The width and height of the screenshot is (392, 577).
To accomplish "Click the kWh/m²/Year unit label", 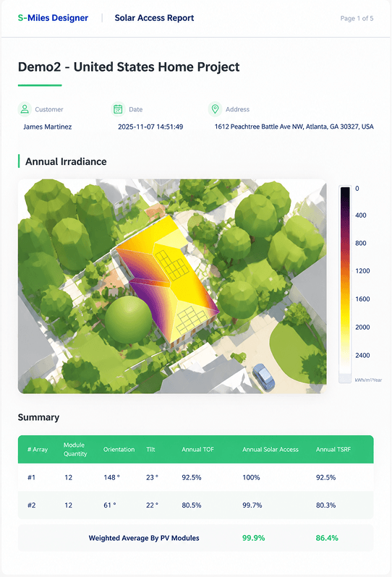I will coord(368,380).
